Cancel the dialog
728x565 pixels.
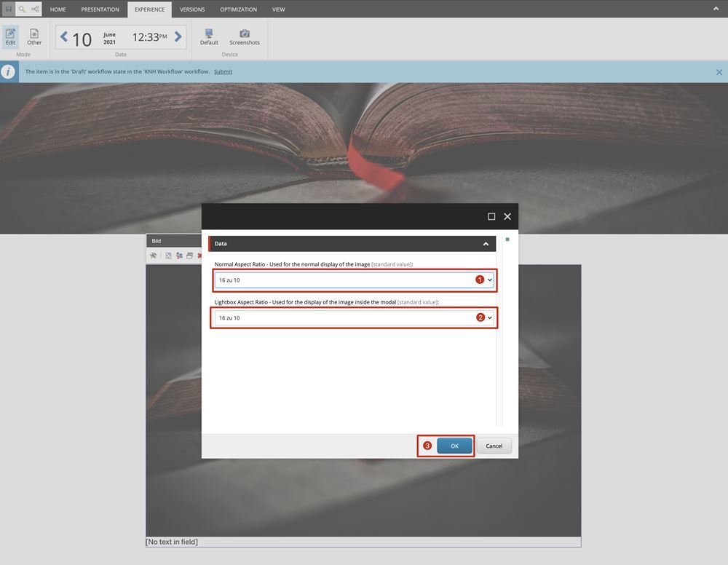(494, 446)
